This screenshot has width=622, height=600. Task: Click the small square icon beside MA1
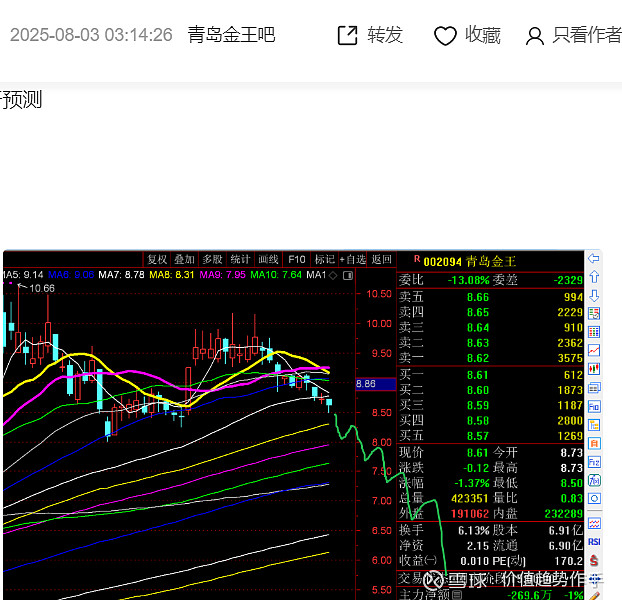tap(348, 275)
